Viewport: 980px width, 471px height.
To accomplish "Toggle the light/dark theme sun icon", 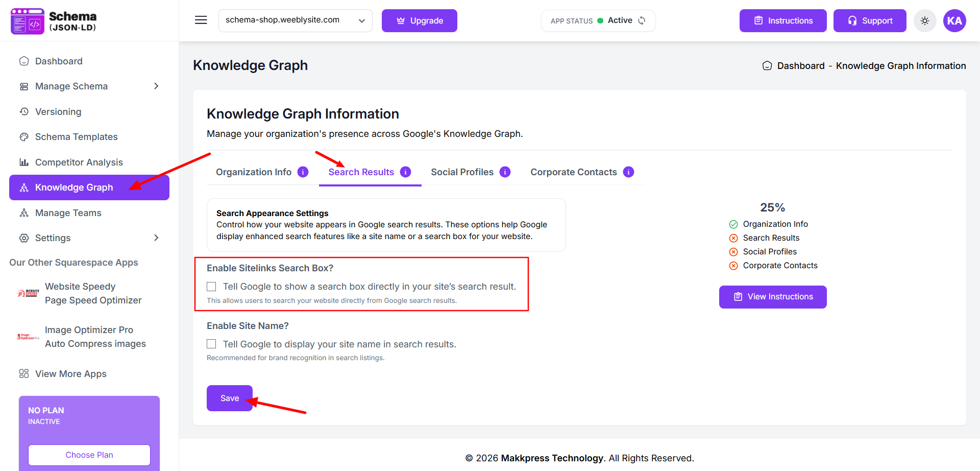I will click(x=924, y=21).
